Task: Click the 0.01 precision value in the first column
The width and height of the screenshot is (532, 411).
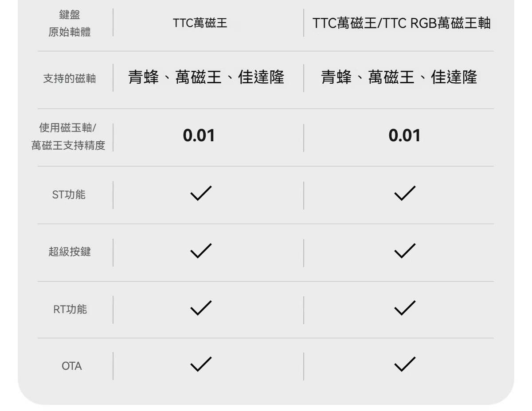Action: click(x=199, y=136)
